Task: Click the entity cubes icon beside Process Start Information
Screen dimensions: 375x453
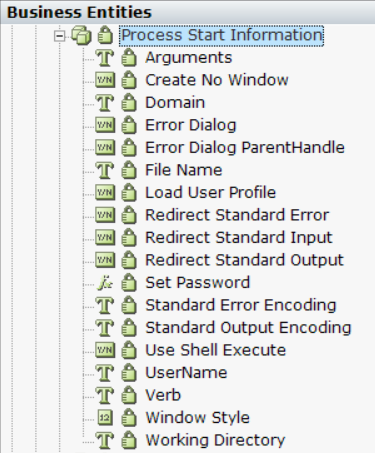Action: click(81, 35)
